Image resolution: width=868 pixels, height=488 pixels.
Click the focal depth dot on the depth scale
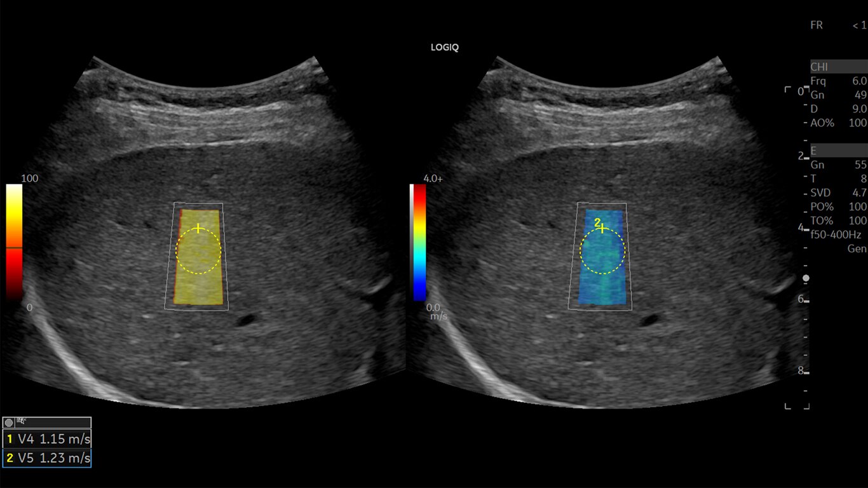(806, 278)
